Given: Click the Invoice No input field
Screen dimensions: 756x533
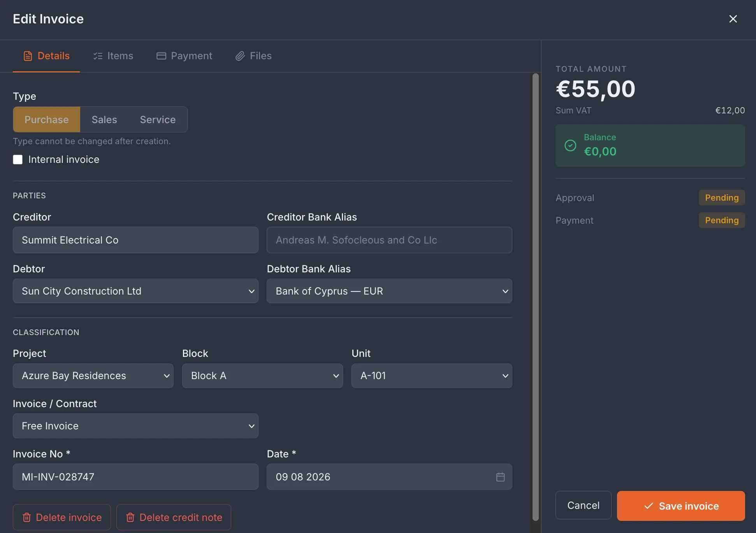Looking at the screenshot, I should coord(135,477).
